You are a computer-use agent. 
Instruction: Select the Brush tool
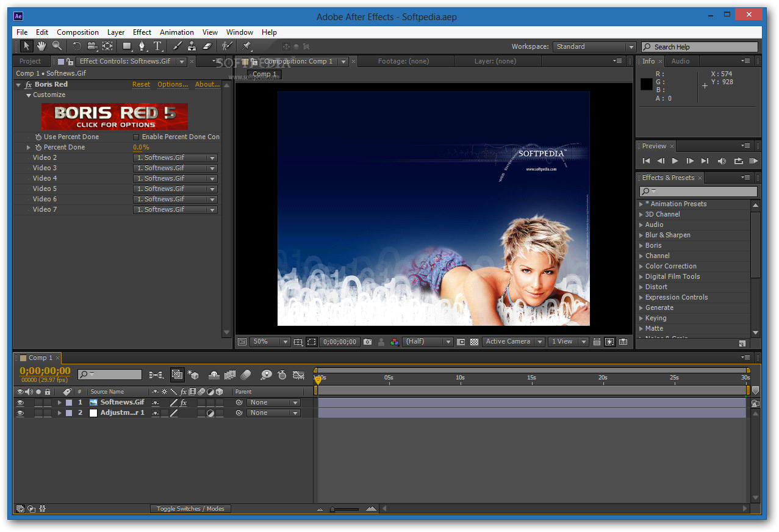178,46
